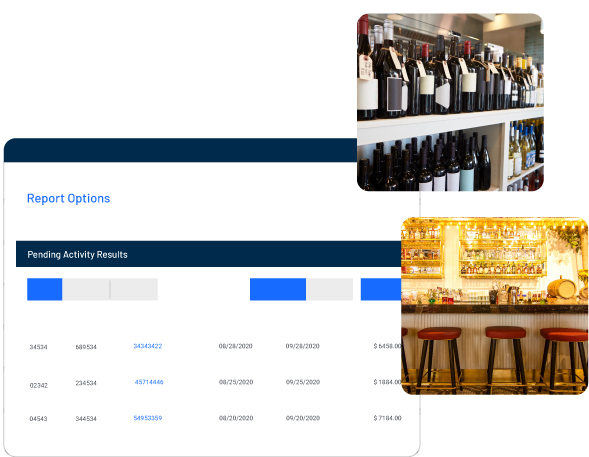Select cell 02342

(39, 385)
